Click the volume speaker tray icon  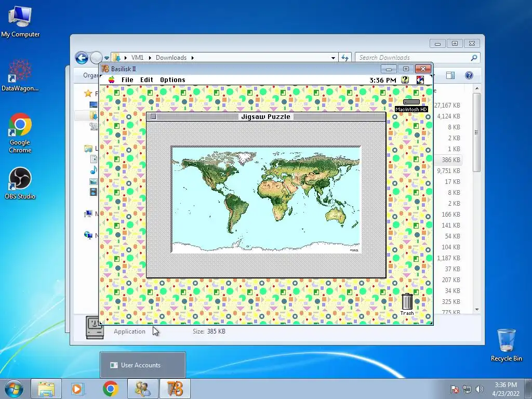(x=480, y=389)
